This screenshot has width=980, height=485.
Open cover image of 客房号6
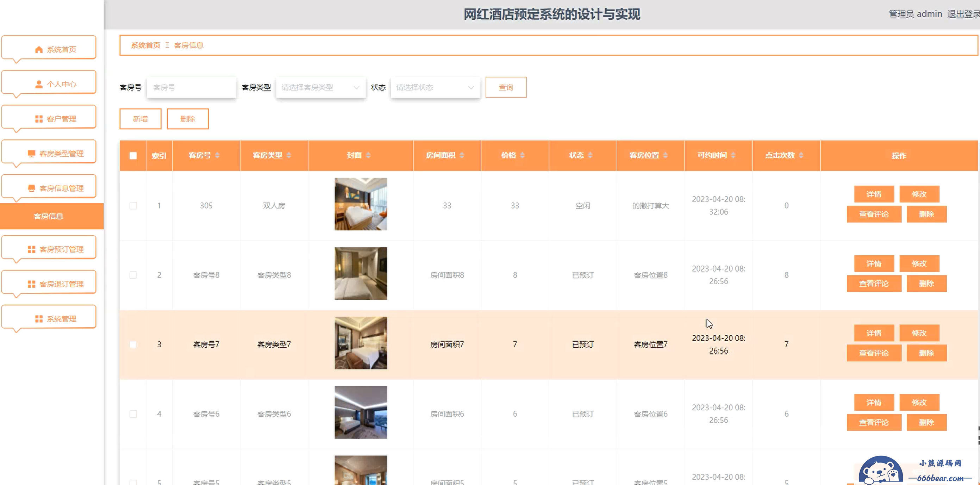(361, 412)
